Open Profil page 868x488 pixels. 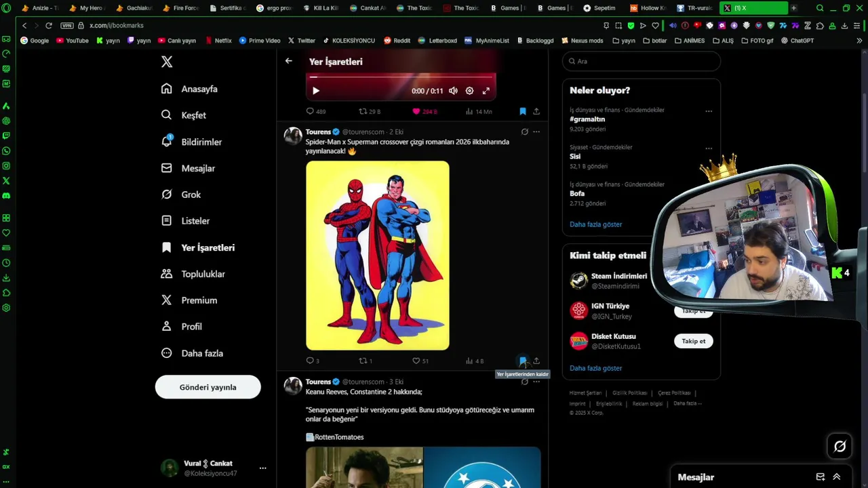181,327
